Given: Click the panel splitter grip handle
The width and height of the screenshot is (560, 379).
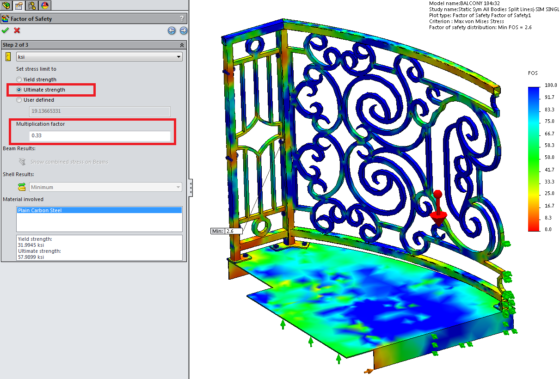Looking at the screenshot, I should pos(191,187).
